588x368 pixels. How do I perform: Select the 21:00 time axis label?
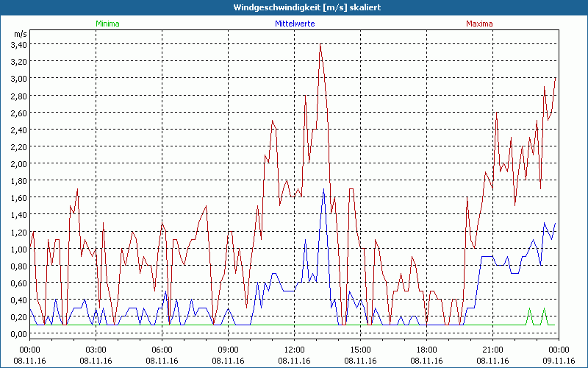[492, 349]
